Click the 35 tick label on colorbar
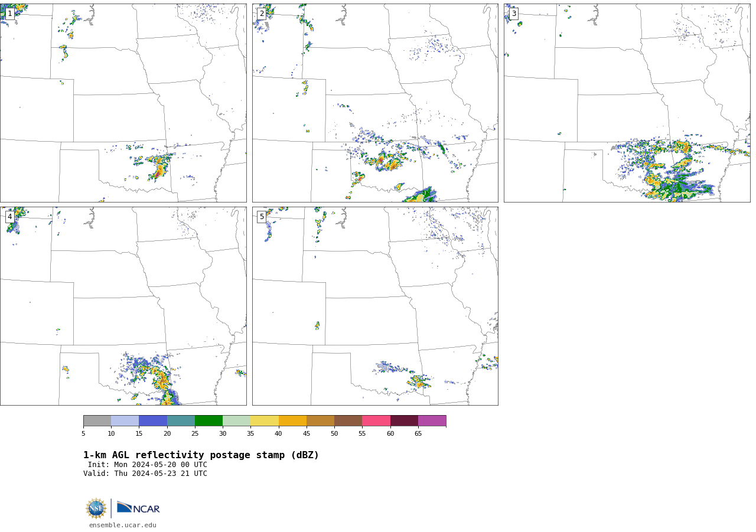Viewport: 756px width, 532px height. pyautogui.click(x=250, y=433)
